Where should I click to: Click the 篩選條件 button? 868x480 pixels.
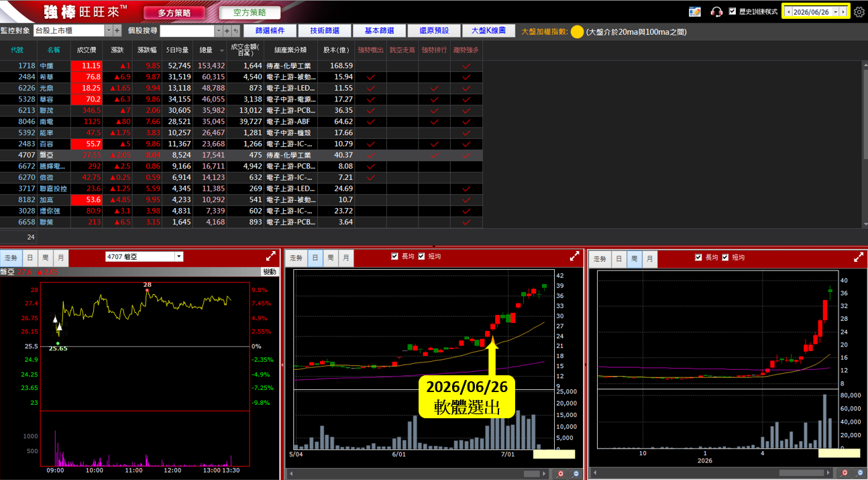pyautogui.click(x=268, y=31)
